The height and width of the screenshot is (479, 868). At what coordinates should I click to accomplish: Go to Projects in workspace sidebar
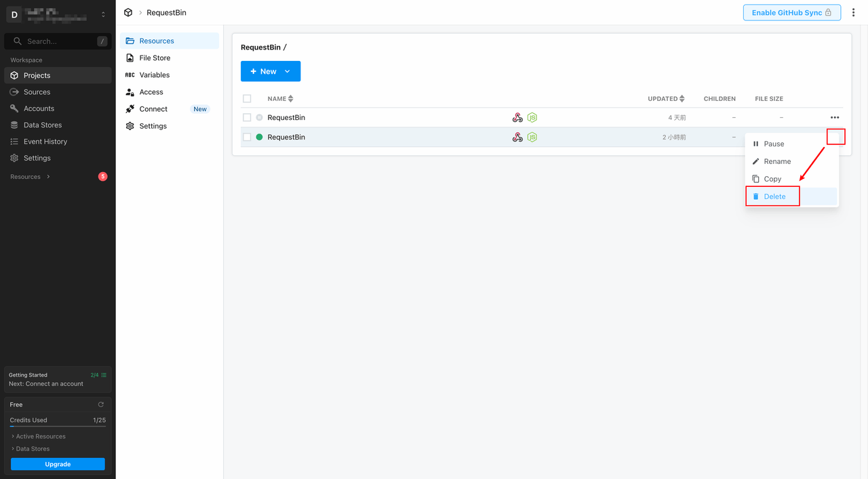(x=58, y=75)
